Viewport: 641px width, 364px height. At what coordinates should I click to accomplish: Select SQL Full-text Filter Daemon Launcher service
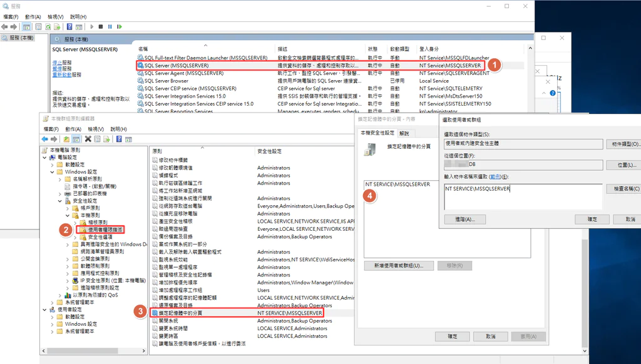[x=205, y=58]
